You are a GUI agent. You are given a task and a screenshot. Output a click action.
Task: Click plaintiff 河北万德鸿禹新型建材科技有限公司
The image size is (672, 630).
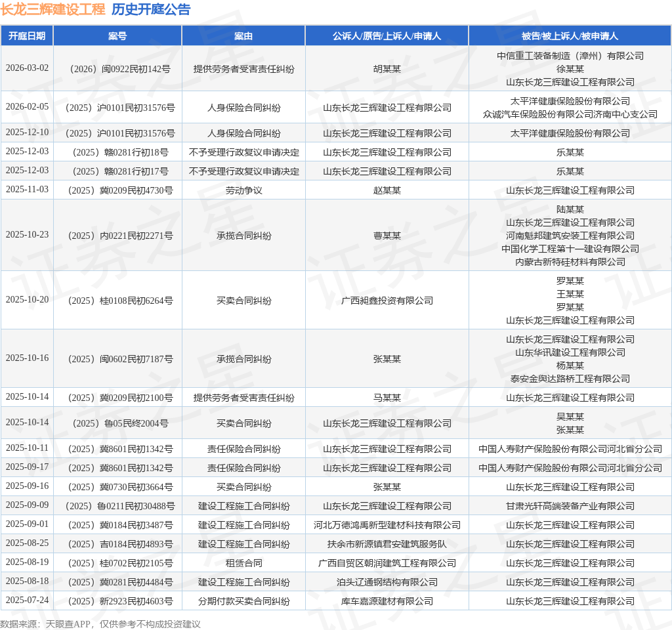(x=387, y=525)
